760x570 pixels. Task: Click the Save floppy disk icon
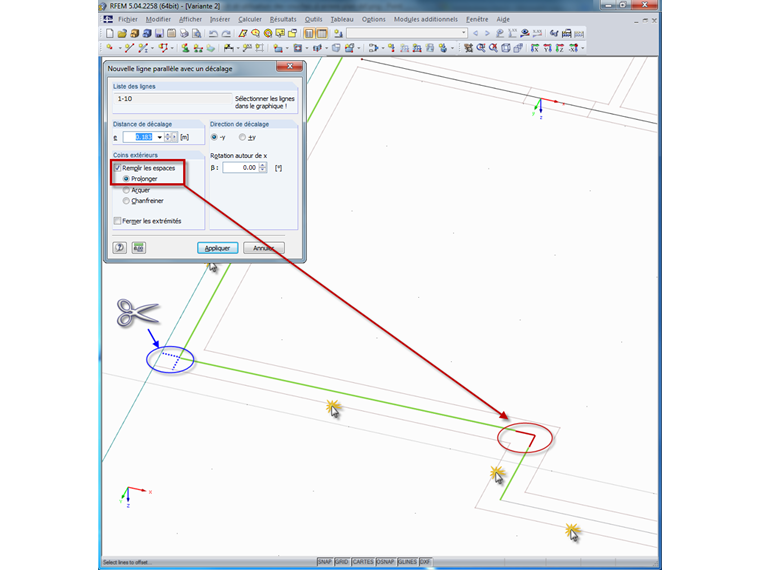pyautogui.click(x=159, y=33)
